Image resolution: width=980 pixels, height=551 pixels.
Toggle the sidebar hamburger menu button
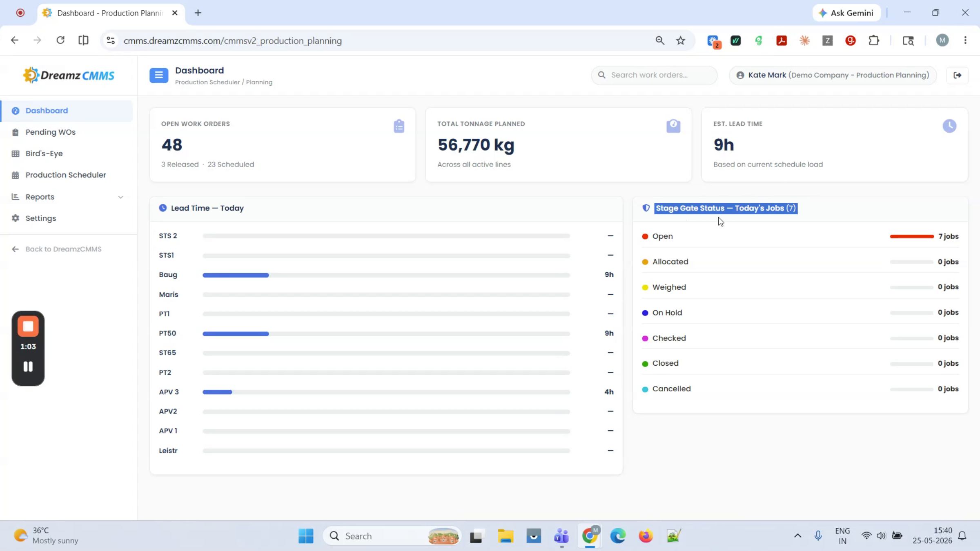[x=159, y=76]
